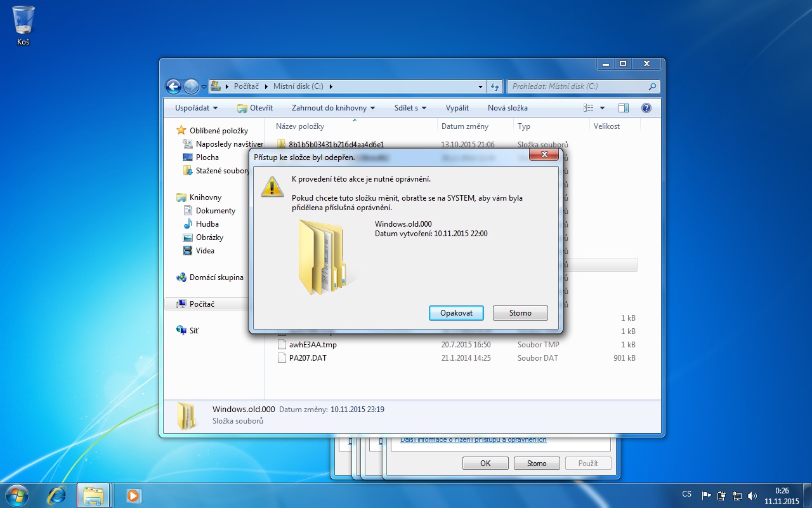
Task: Click the star icon beside Oblíbené položky
Action: tap(181, 131)
